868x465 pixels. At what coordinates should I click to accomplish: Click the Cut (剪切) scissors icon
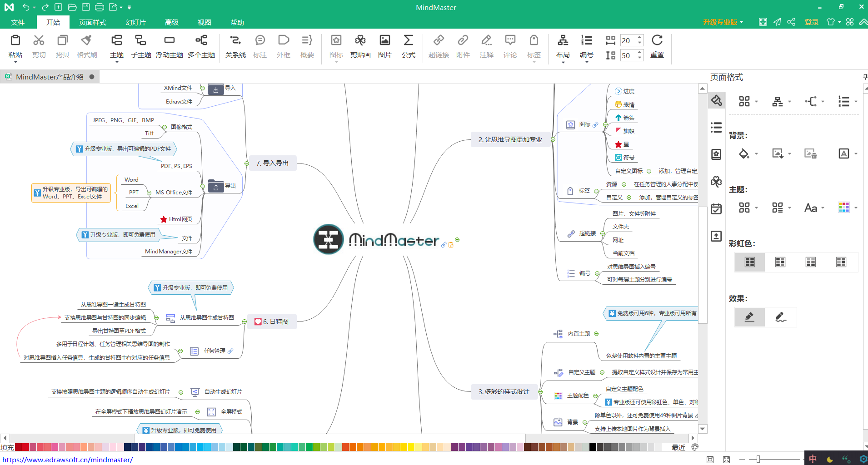(x=39, y=40)
